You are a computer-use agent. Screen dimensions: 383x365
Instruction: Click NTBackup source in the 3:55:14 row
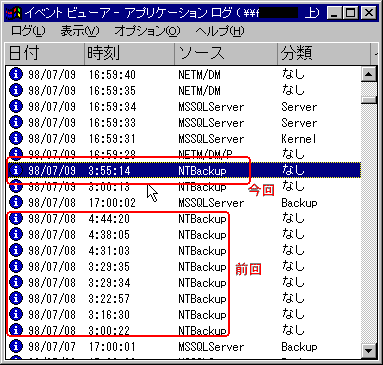click(202, 171)
